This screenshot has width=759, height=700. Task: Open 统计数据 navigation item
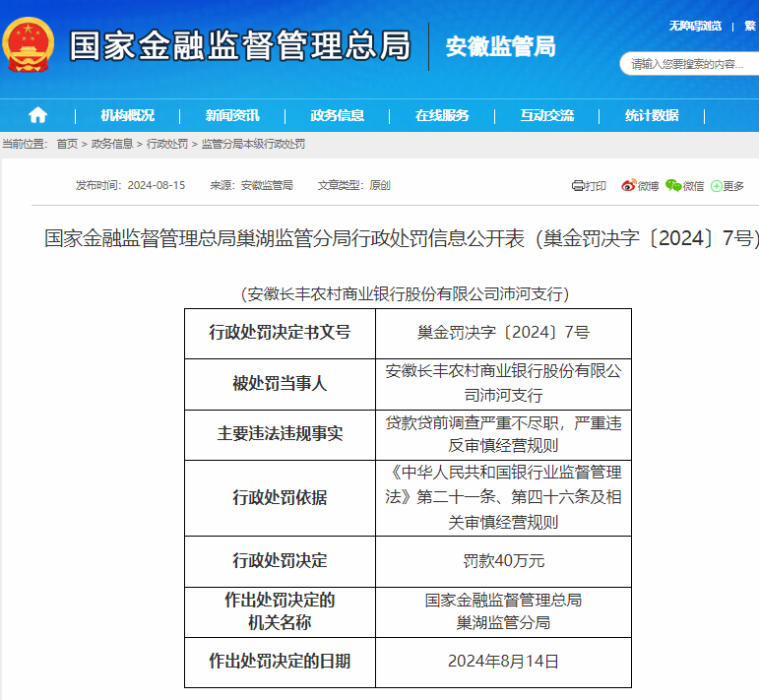click(652, 115)
